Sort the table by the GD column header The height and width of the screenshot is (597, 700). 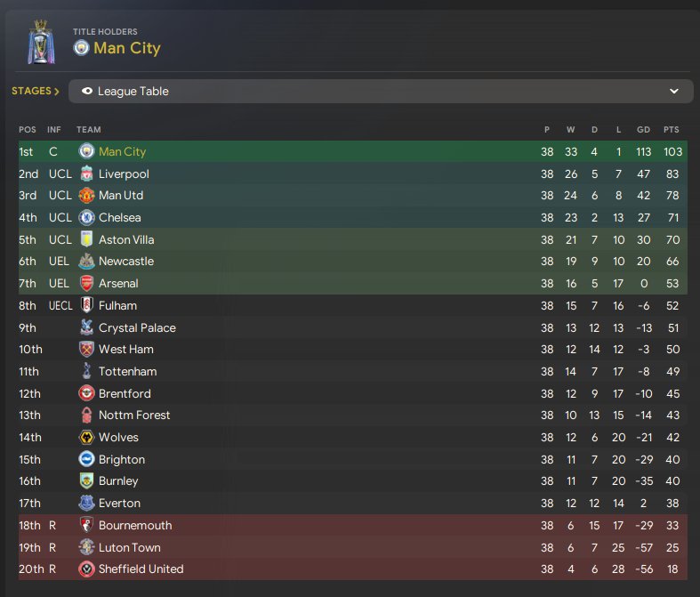pos(643,130)
